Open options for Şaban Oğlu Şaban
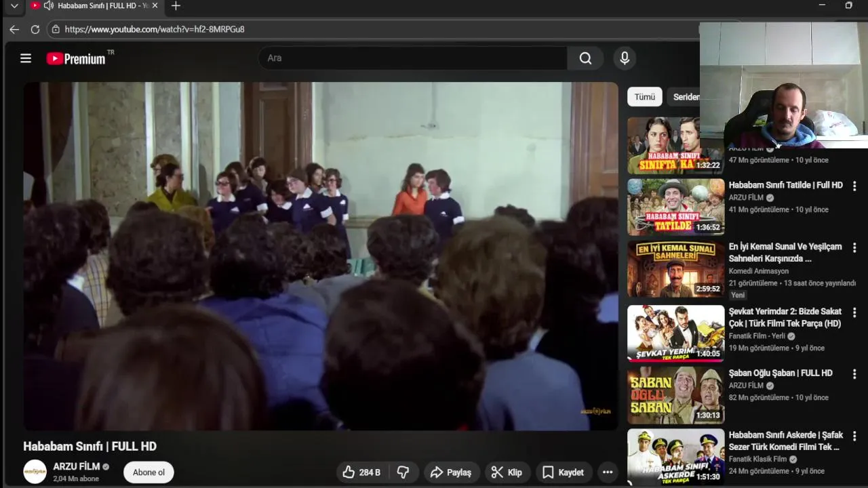The image size is (868, 488). (x=854, y=374)
